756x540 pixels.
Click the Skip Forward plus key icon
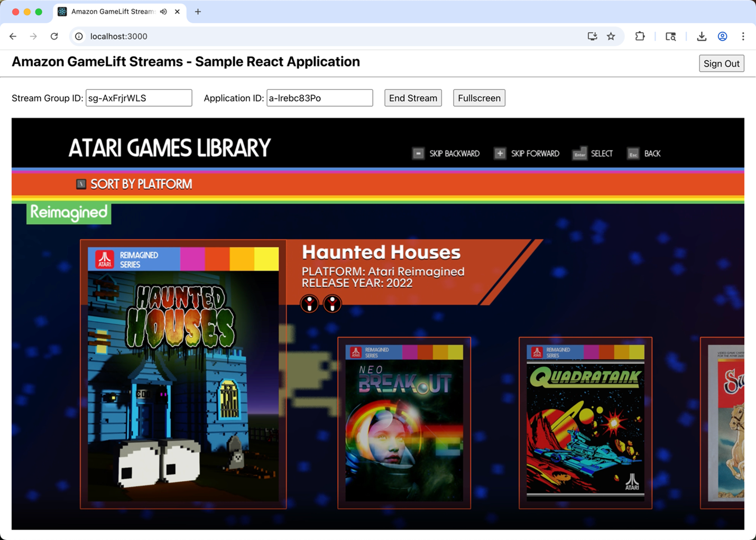(500, 153)
